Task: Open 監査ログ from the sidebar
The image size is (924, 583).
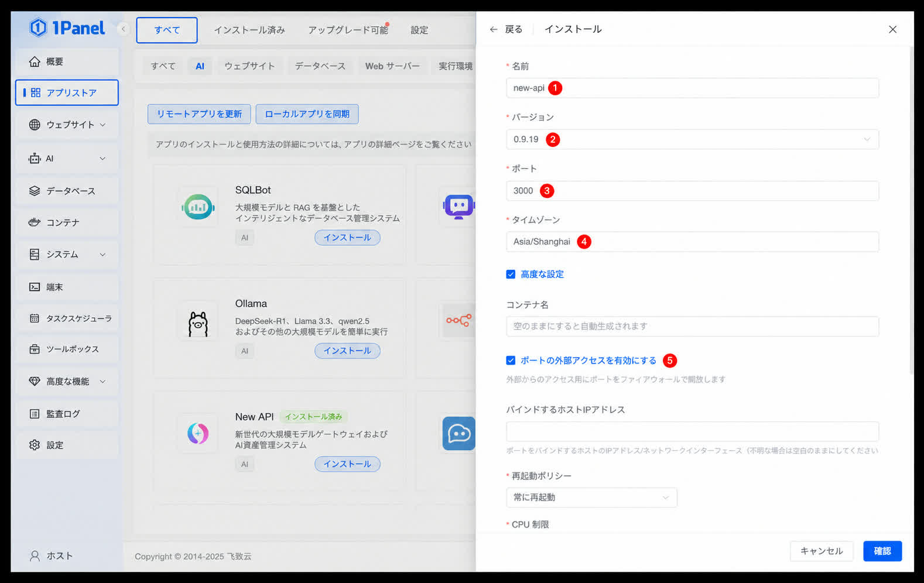Action: click(x=67, y=414)
